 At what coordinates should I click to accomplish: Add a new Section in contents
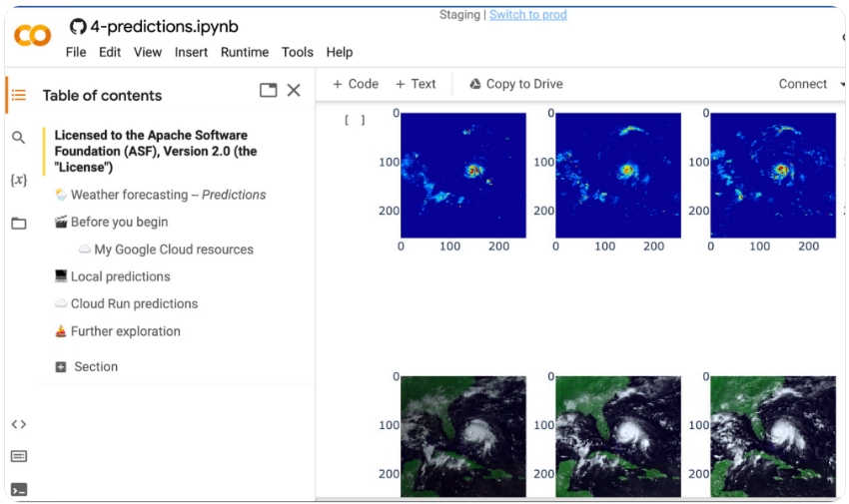(86, 367)
